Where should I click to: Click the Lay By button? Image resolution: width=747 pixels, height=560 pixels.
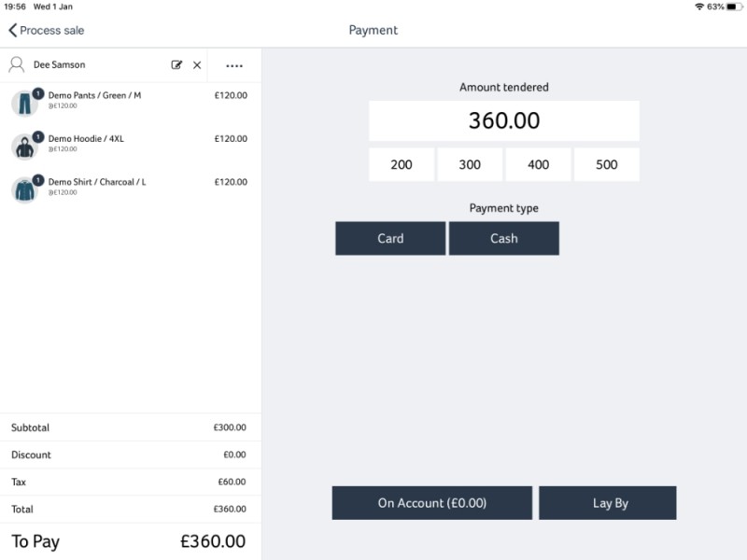[x=607, y=502]
